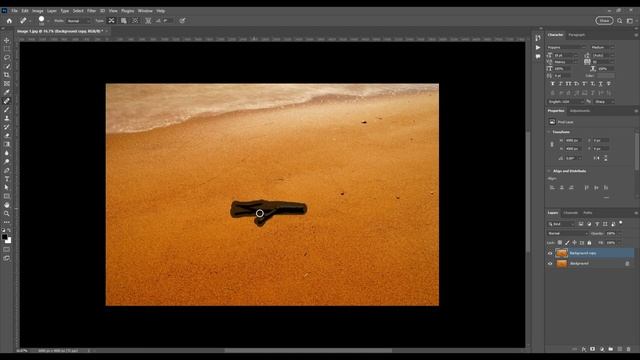Image resolution: width=640 pixels, height=360 pixels.
Task: Select the Hand tool
Action: [7, 205]
